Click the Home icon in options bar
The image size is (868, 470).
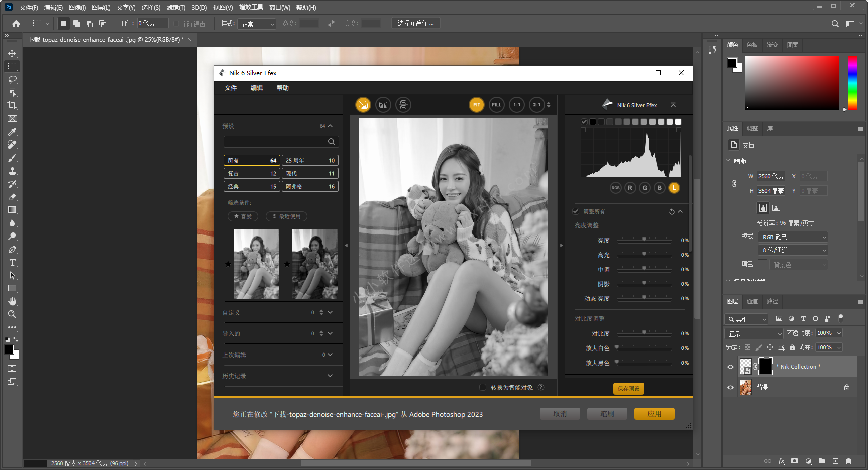click(16, 23)
